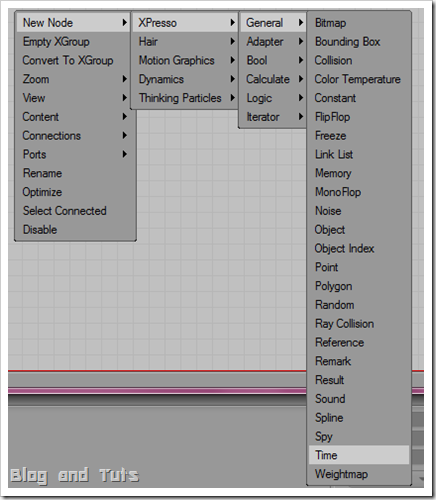436x500 pixels.
Task: Expand the Dynamics node category
Action: coord(185,79)
